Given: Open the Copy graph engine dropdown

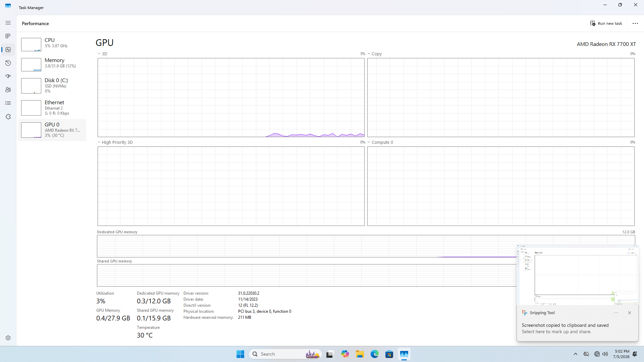Looking at the screenshot, I should pyautogui.click(x=375, y=54).
